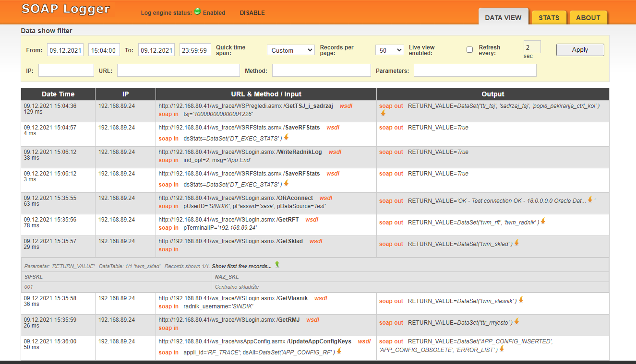
Task: Click the Parameters filter input field
Action: [475, 70]
